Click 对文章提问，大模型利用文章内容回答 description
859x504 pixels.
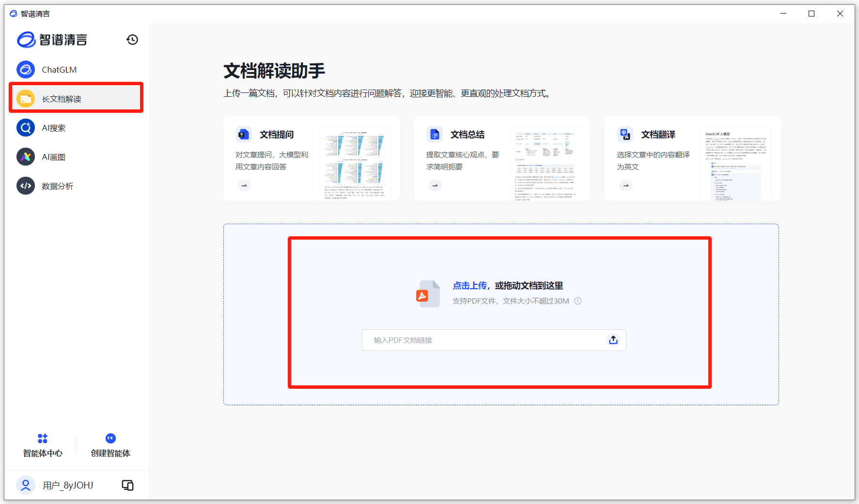(x=272, y=161)
